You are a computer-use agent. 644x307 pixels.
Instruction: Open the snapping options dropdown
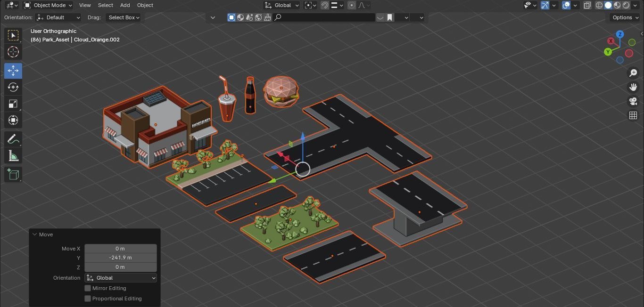click(338, 5)
